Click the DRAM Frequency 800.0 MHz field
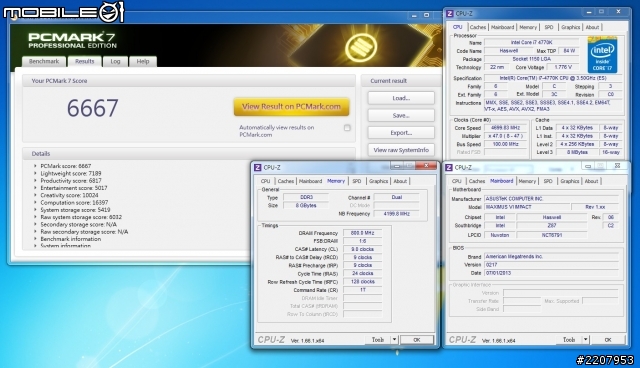The image size is (640, 368). [362, 233]
